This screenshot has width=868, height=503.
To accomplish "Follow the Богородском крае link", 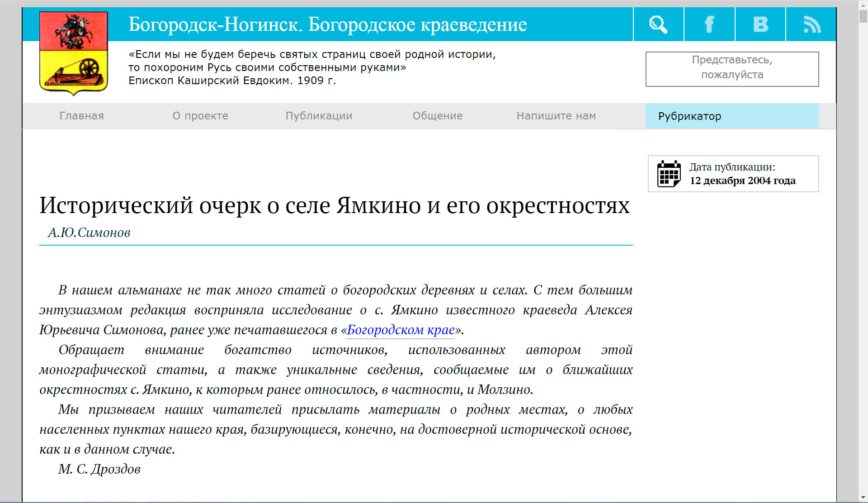I will 401,330.
